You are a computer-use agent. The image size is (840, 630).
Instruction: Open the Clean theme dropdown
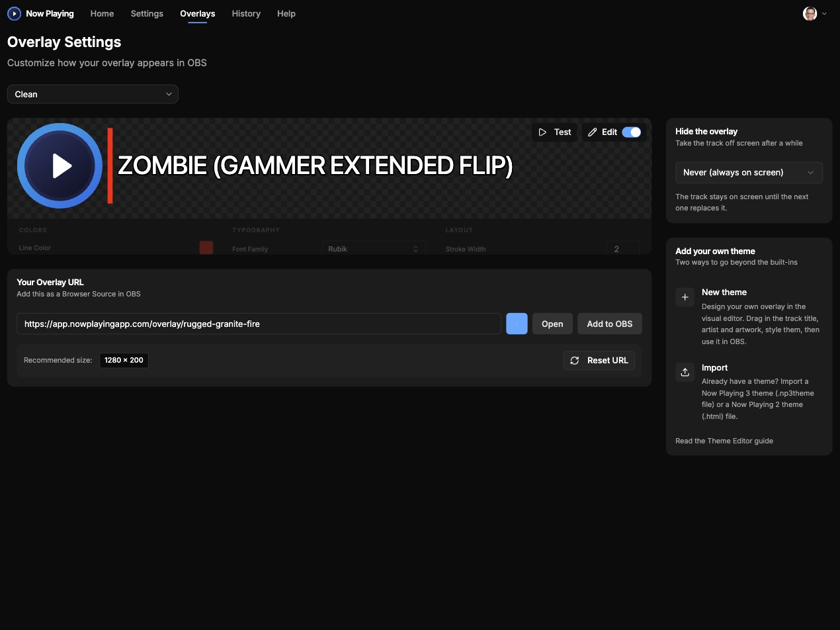click(x=93, y=94)
